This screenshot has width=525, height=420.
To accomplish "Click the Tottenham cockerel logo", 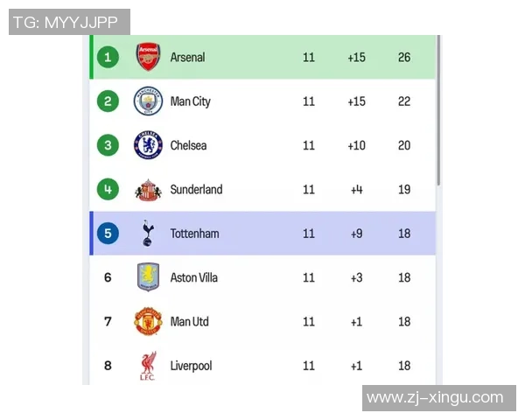I will point(149,234).
